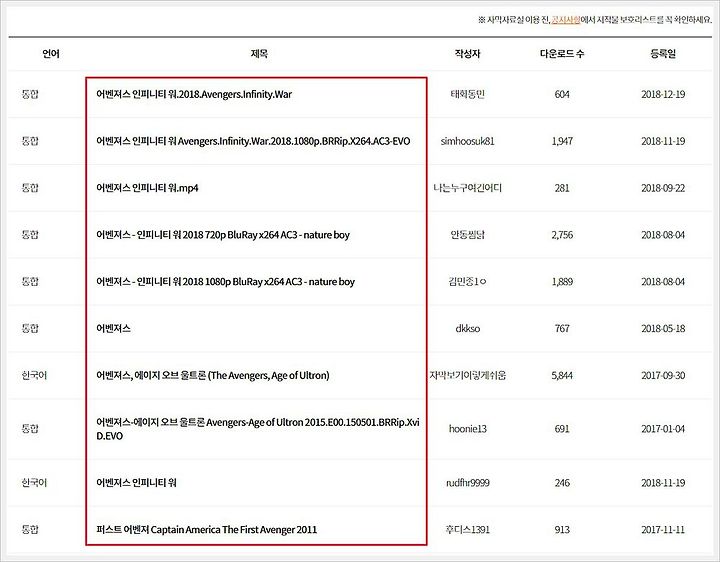Click download count 1,947

[562, 141]
